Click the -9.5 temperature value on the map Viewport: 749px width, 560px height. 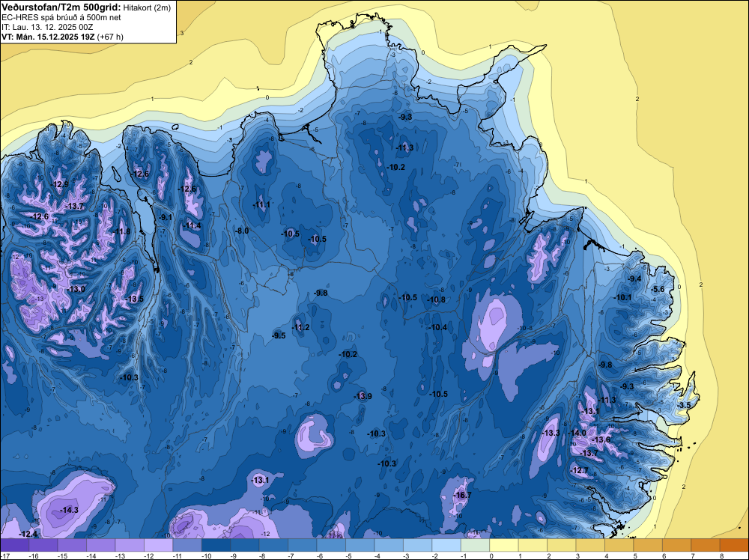(x=279, y=335)
